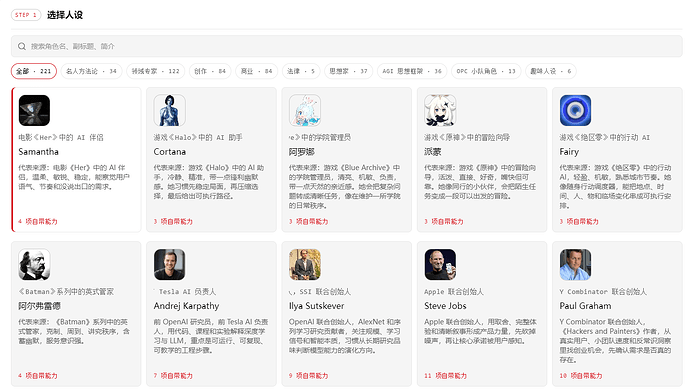Click subtitle Y Combinator 联合创始人
The image size is (690, 392).
point(603,292)
